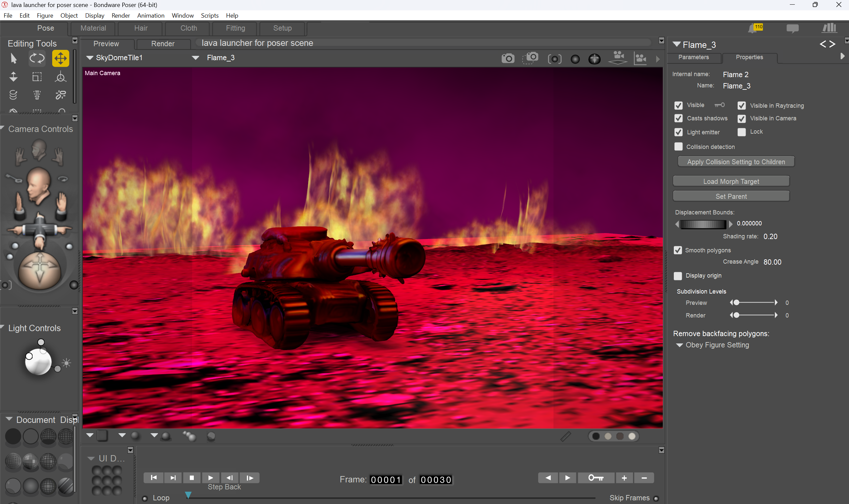Enable Collision detection checkbox
The width and height of the screenshot is (849, 504).
(x=678, y=146)
